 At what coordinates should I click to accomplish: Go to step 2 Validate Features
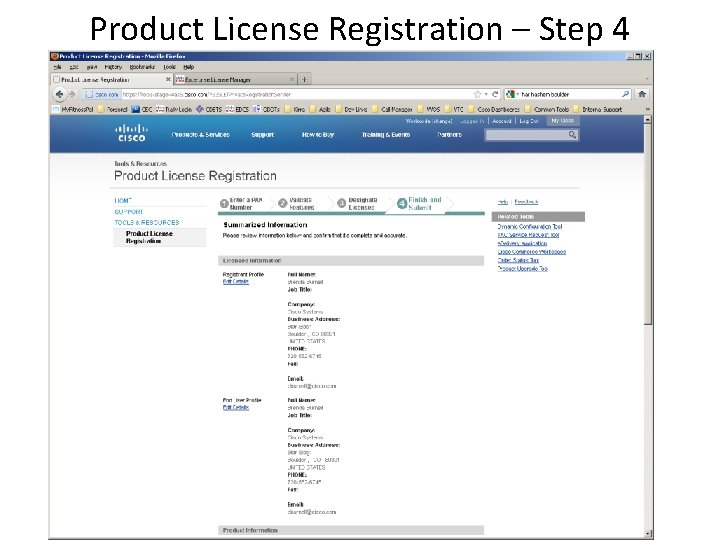(297, 203)
